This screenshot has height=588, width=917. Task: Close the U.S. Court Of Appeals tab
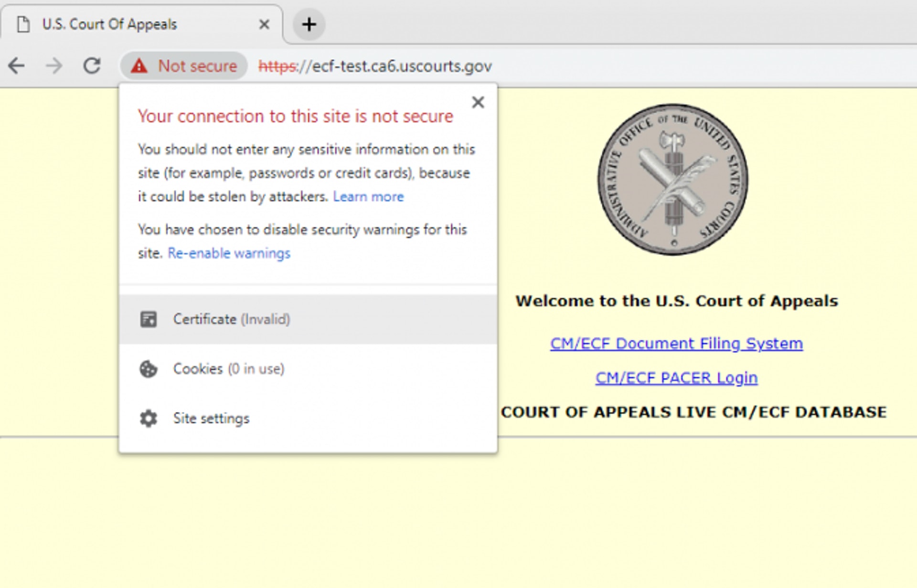pyautogui.click(x=264, y=24)
